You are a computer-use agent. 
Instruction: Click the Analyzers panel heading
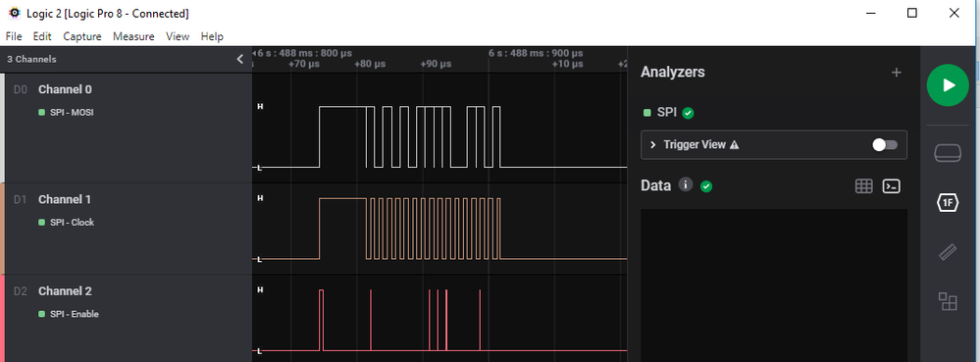tap(673, 72)
